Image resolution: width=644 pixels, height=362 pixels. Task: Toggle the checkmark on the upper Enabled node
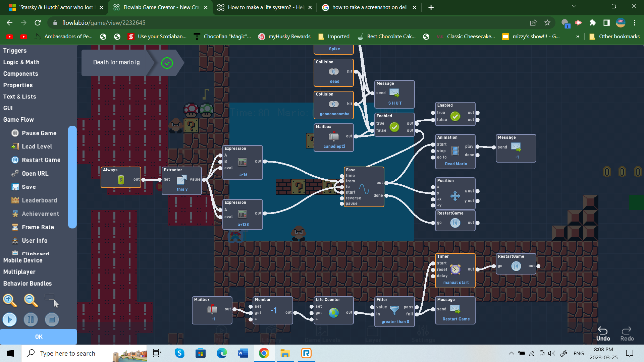455,117
